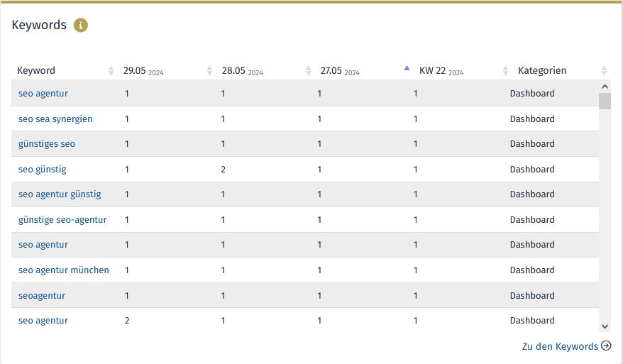Open the Zu den Keywords link
The height and width of the screenshot is (364, 623).
coord(560,346)
